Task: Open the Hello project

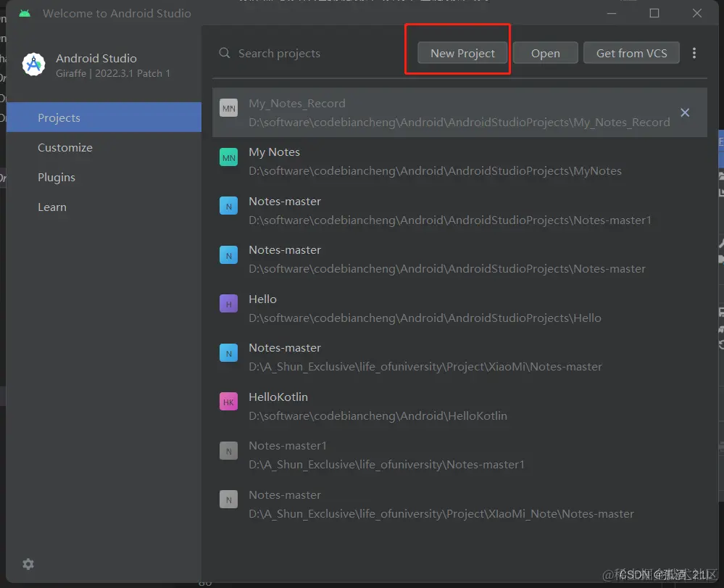Action: (x=459, y=308)
